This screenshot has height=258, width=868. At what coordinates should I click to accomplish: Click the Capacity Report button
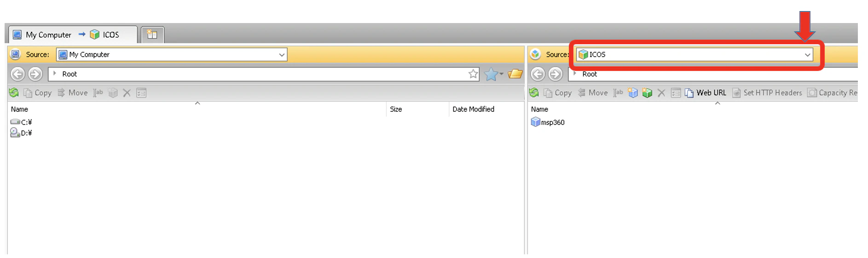pos(832,93)
